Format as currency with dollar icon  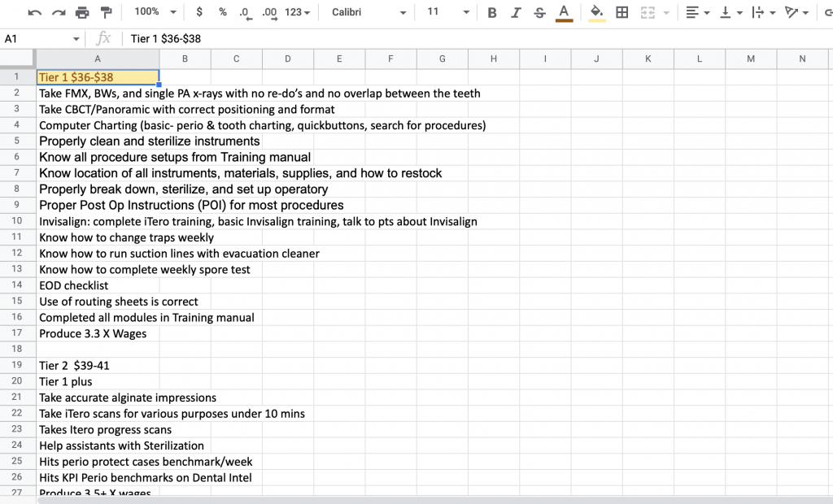click(199, 11)
